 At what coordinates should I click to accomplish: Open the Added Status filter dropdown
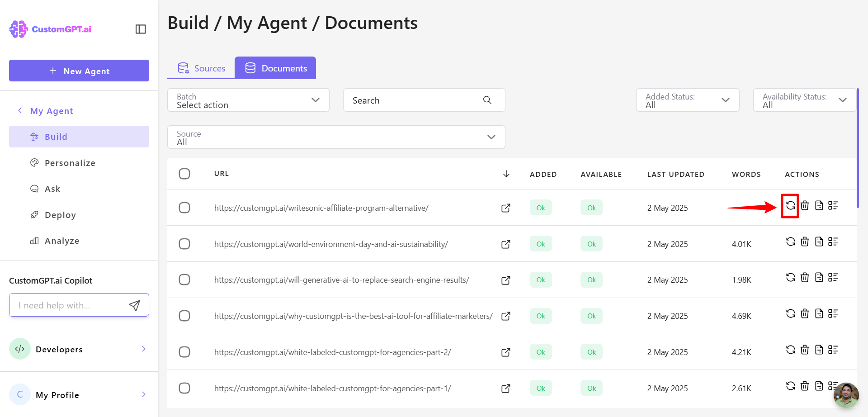688,100
